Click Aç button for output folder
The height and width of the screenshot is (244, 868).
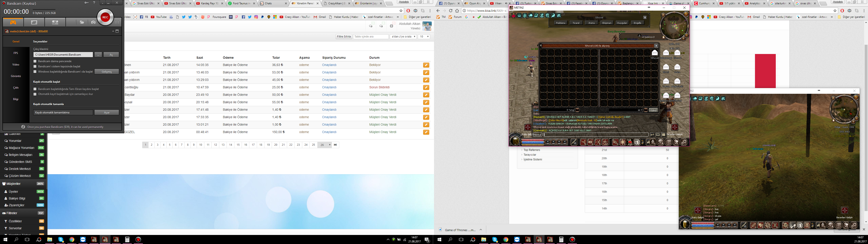tap(111, 55)
